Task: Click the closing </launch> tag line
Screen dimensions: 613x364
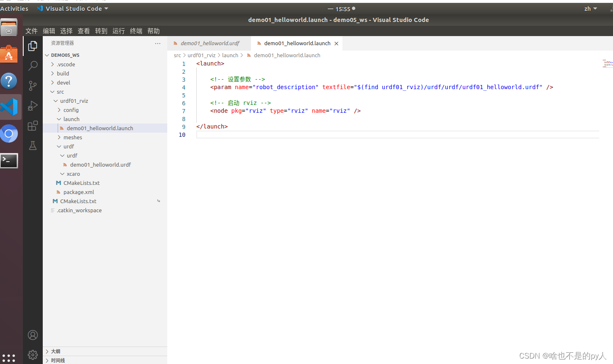Action: click(x=212, y=126)
